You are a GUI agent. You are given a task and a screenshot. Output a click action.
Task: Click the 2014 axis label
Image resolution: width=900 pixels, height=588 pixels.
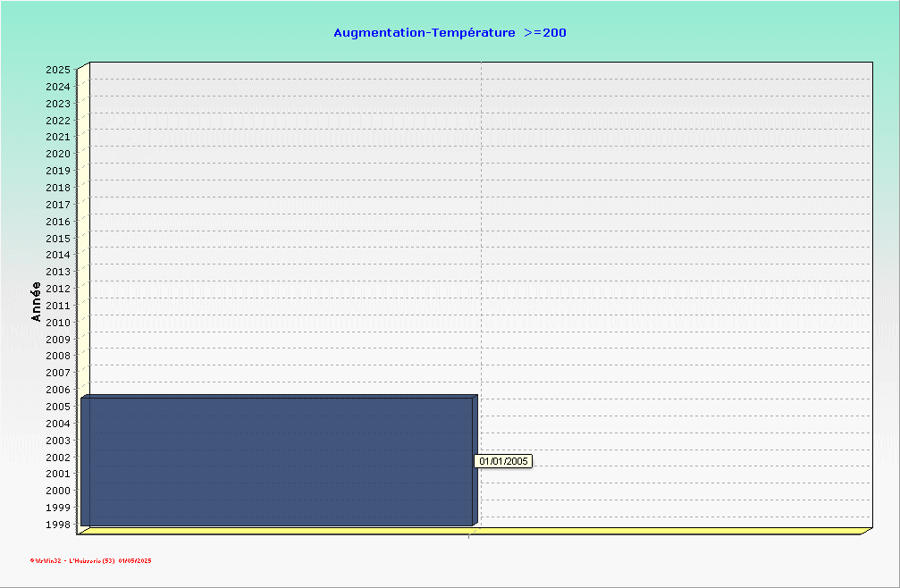[58, 255]
